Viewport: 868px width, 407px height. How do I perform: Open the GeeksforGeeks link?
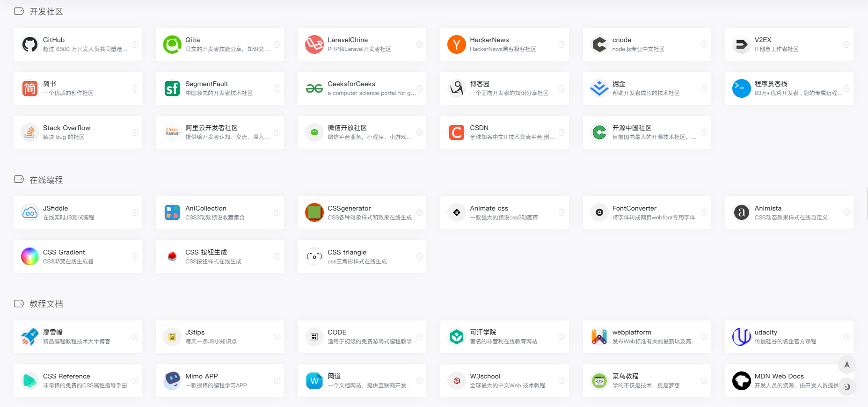362,88
